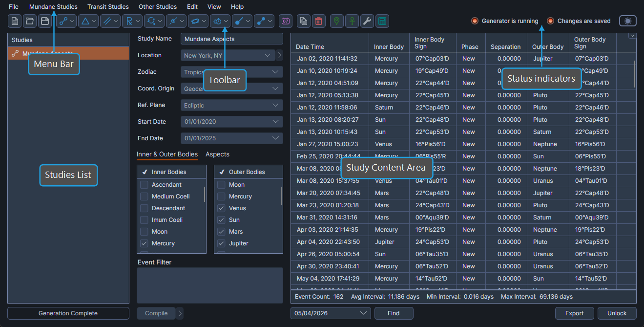Screen dimensions: 644x327
Task: Click the Outer Bodies list scrollbar
Action: click(x=282, y=196)
